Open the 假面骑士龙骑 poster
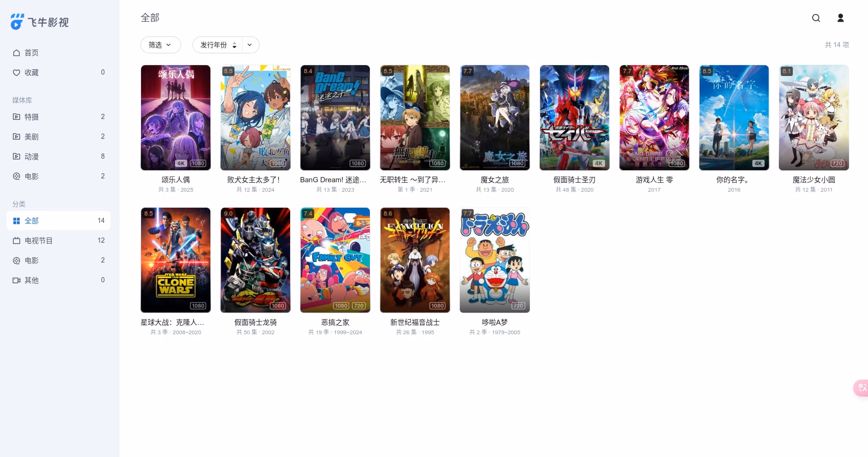This screenshot has width=868, height=457. 255,260
